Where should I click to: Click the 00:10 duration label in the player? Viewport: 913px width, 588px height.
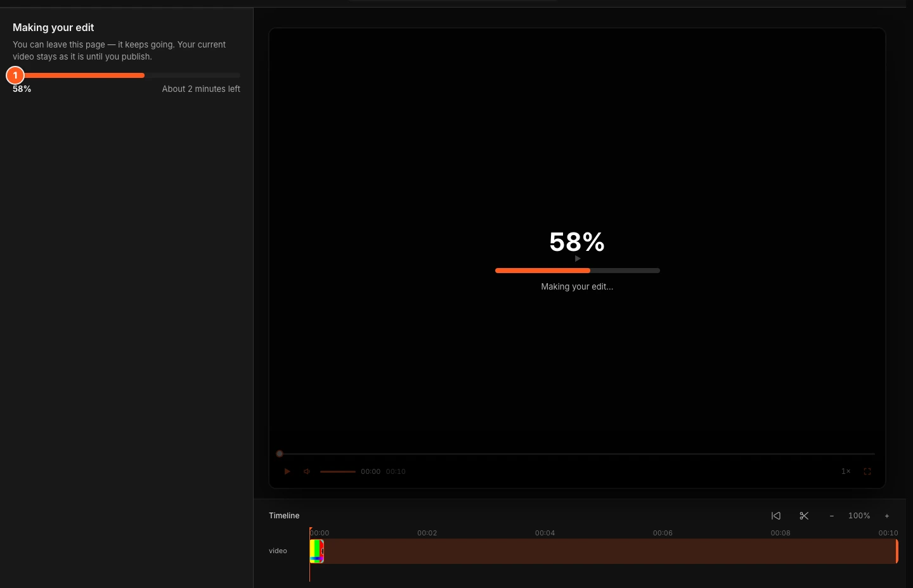click(396, 471)
